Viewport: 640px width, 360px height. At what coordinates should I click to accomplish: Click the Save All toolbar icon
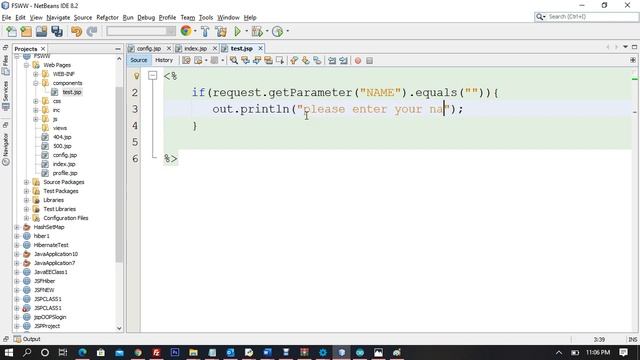(x=57, y=31)
